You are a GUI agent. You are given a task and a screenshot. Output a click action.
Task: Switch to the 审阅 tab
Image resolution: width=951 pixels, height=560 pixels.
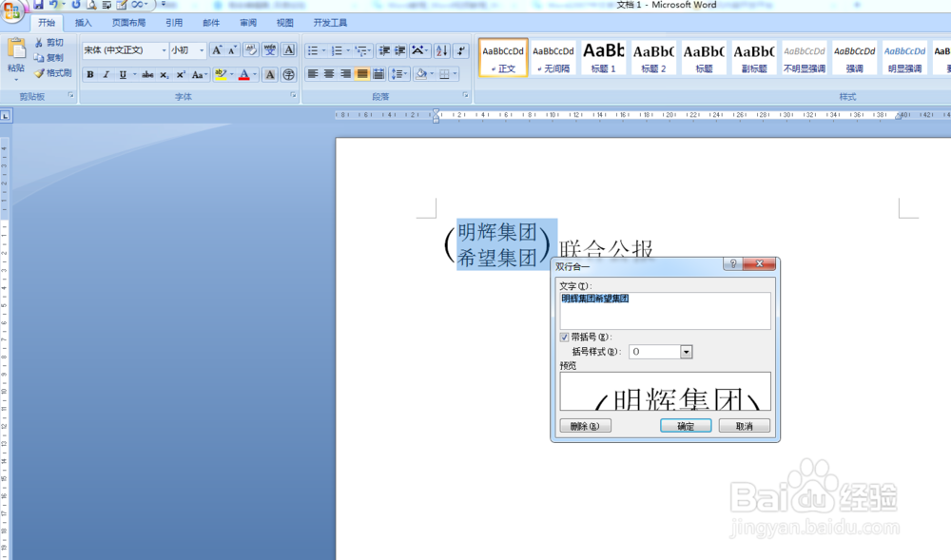point(248,23)
